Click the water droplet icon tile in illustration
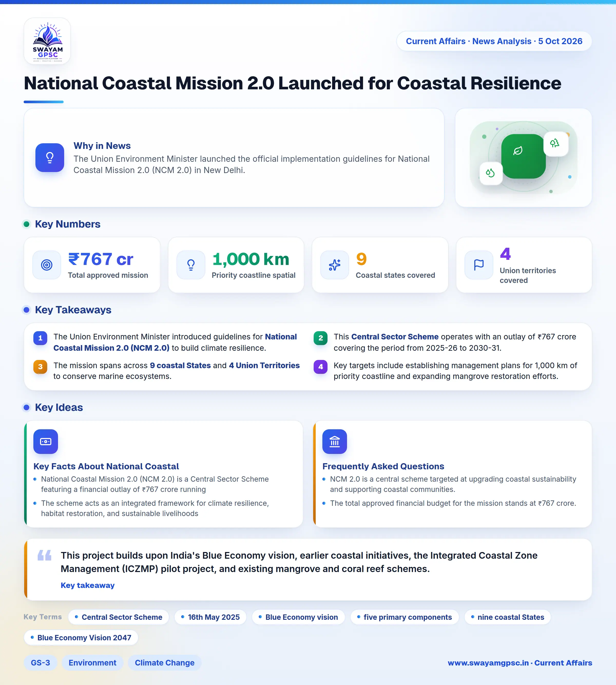616x685 pixels. (x=491, y=173)
